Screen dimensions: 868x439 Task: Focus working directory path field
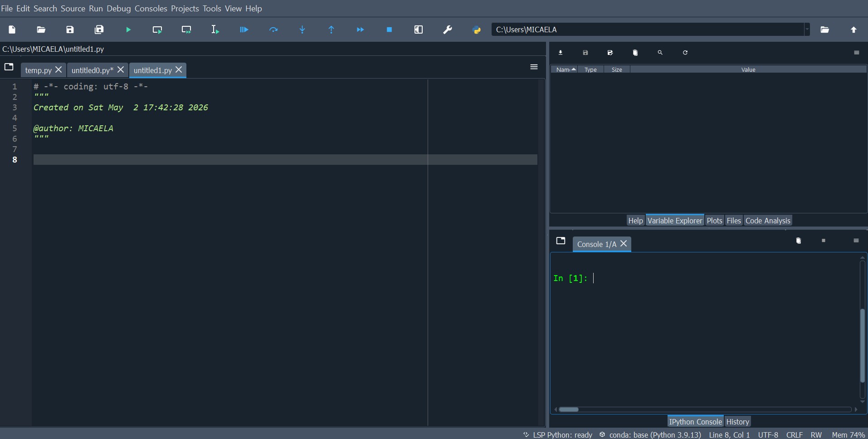pyautogui.click(x=648, y=30)
